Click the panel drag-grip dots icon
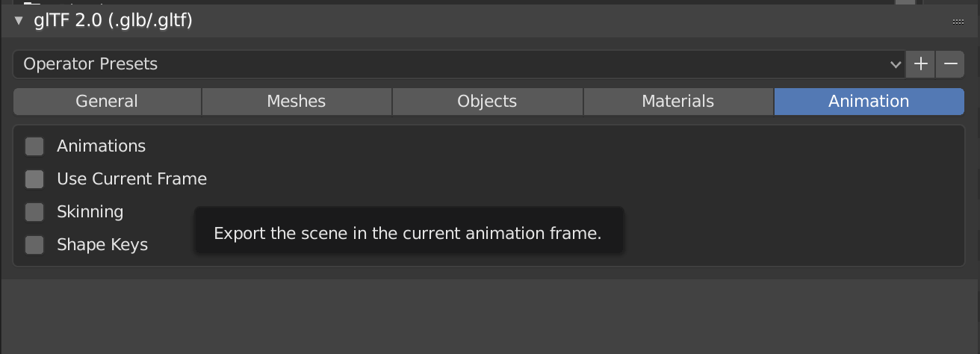980x354 pixels. (x=958, y=22)
